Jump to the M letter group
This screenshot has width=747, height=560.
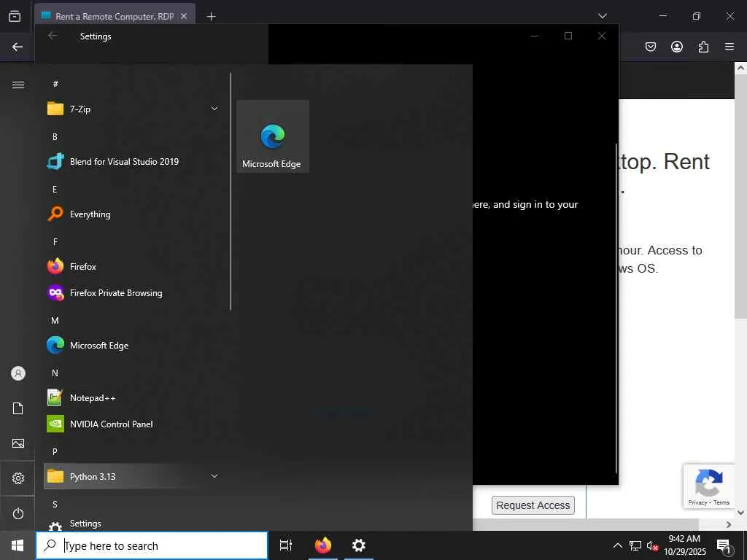point(55,321)
